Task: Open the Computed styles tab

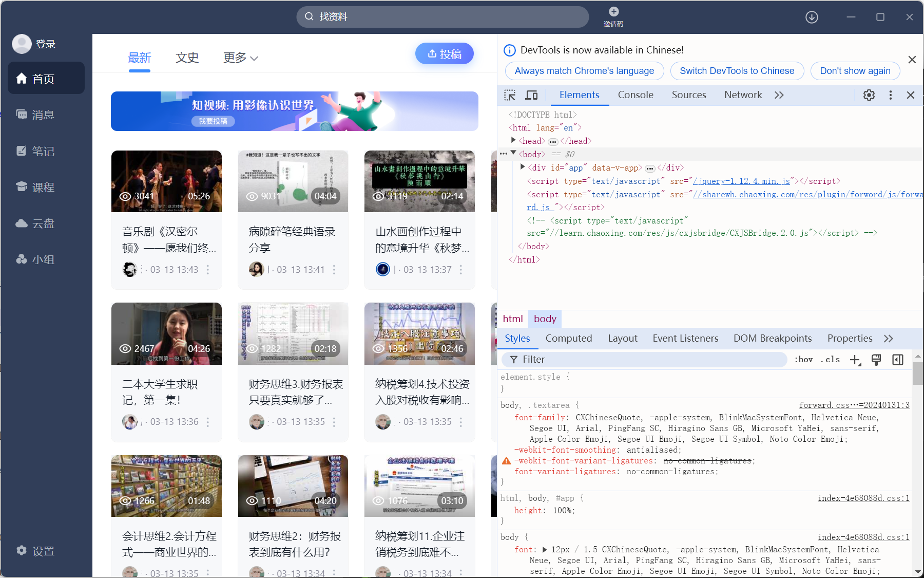Action: point(569,339)
